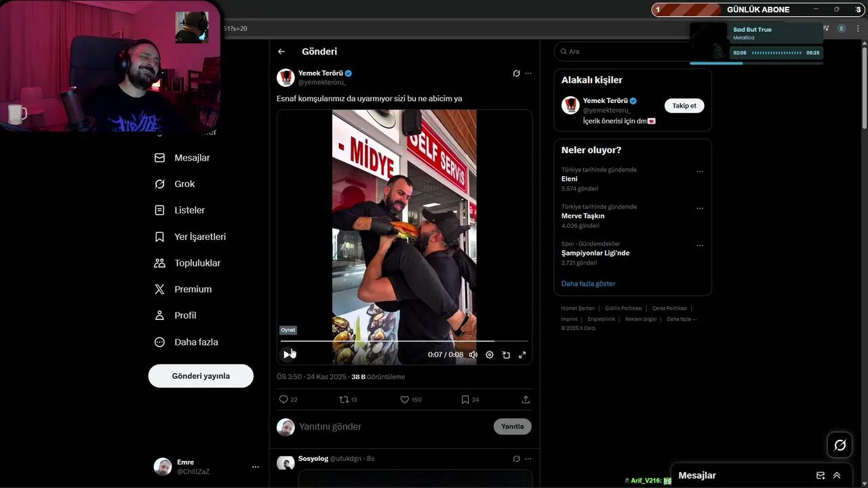Open Listeler in the sidebar
The width and height of the screenshot is (868, 488).
click(x=180, y=210)
